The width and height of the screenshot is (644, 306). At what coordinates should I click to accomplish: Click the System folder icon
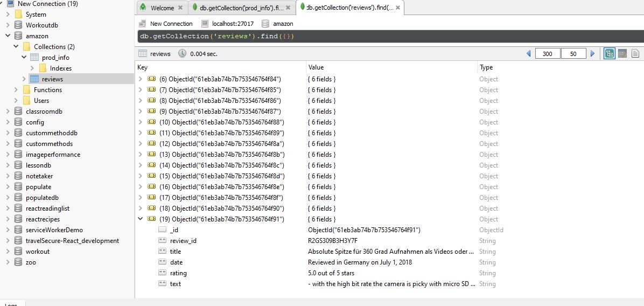pos(18,15)
